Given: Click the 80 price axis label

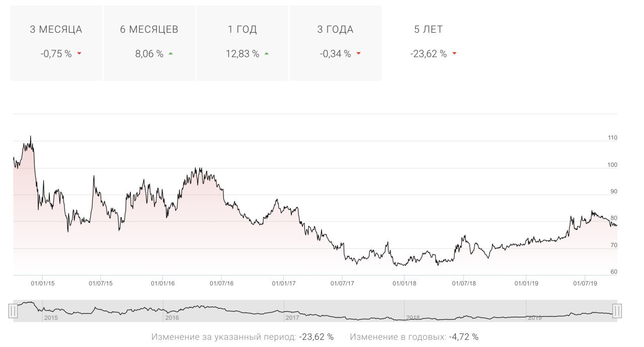Looking at the screenshot, I should click(614, 218).
